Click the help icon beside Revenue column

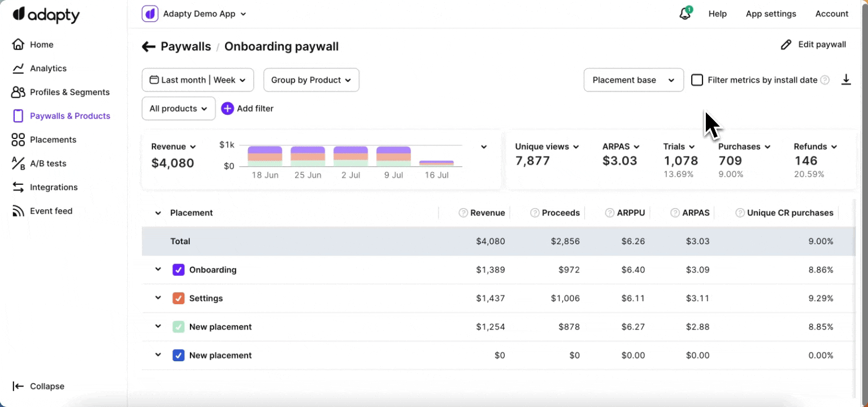tap(463, 213)
